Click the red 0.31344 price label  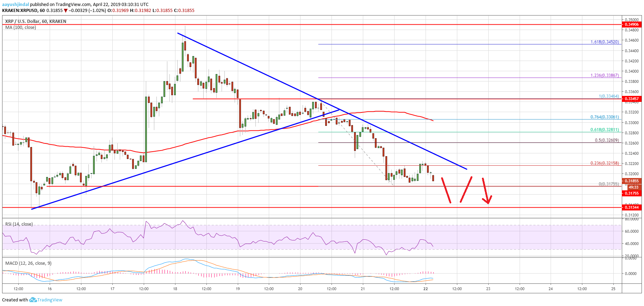point(632,207)
